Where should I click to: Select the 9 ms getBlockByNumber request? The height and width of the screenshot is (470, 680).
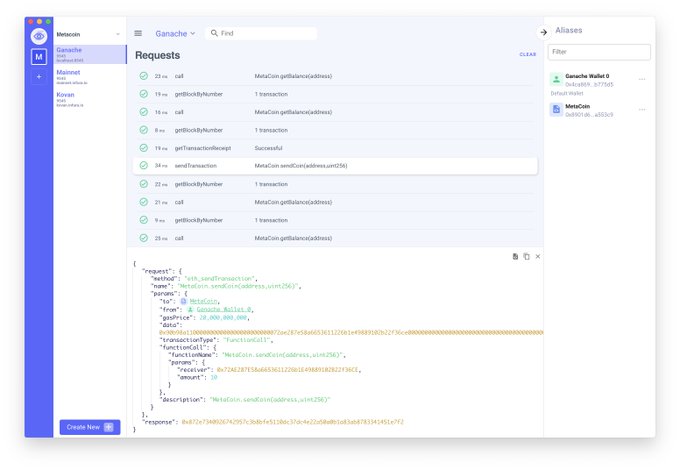coord(335,220)
